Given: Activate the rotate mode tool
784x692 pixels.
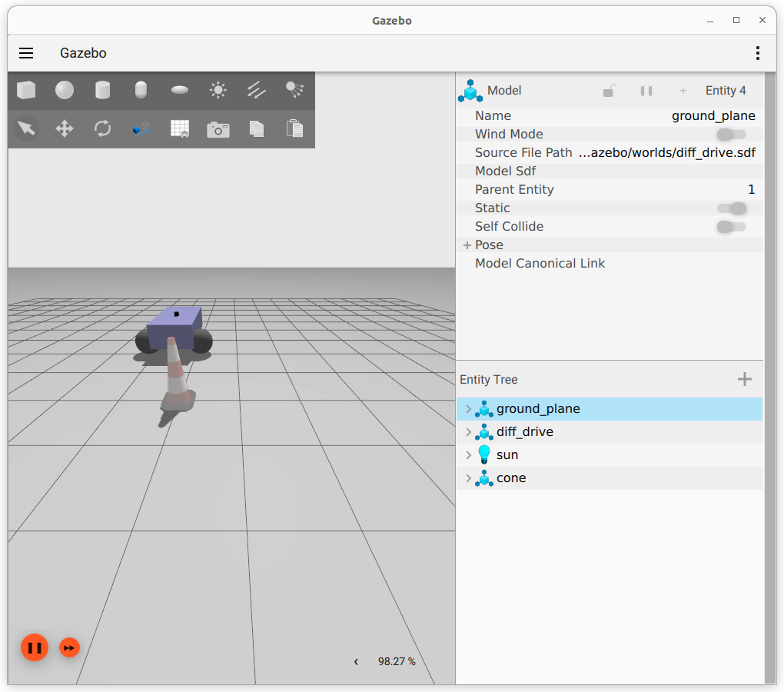Looking at the screenshot, I should point(102,128).
